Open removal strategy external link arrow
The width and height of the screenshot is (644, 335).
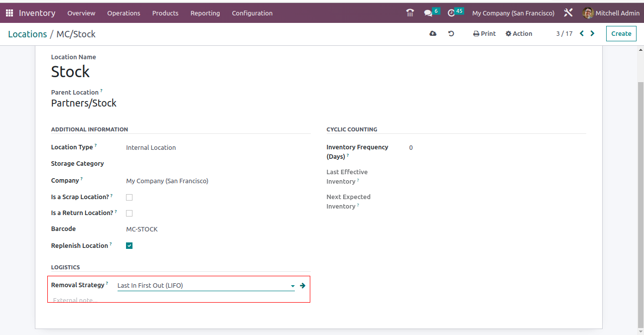click(302, 286)
